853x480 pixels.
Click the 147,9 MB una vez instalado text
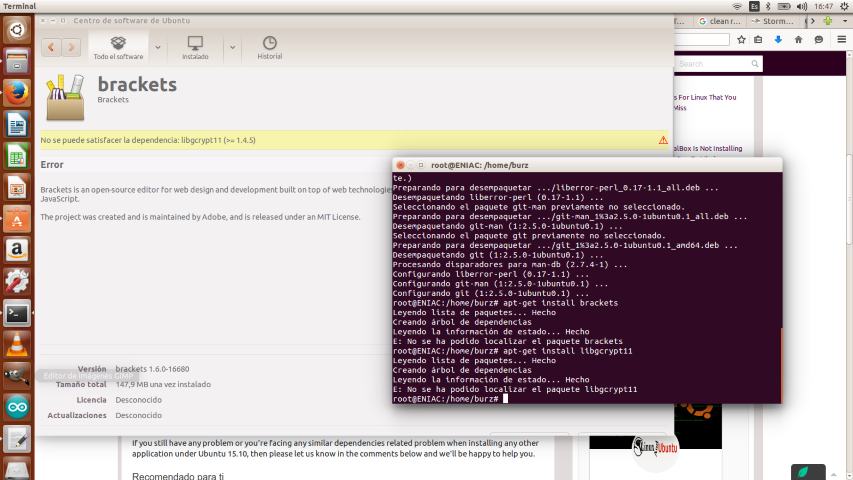click(163, 384)
